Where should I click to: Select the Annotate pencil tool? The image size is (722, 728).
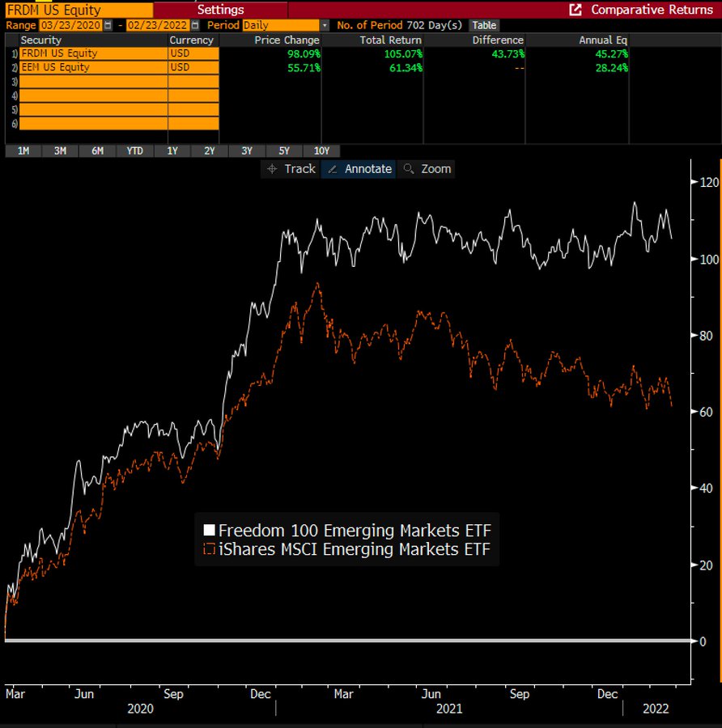[359, 169]
